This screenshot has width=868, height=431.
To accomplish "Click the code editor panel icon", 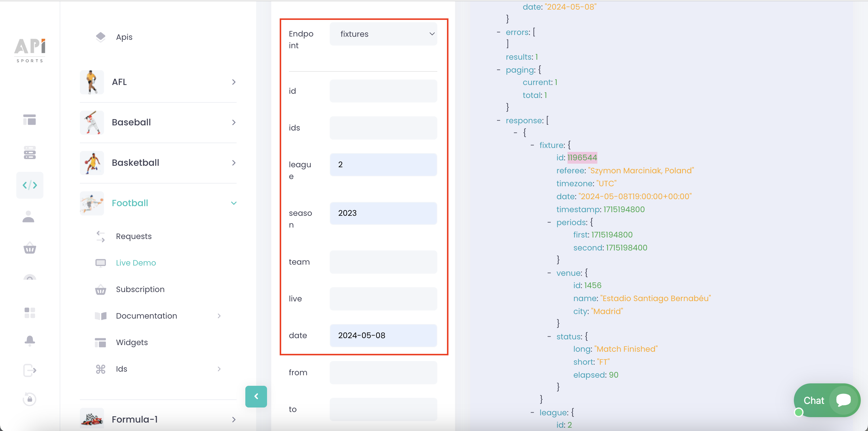I will 30,184.
